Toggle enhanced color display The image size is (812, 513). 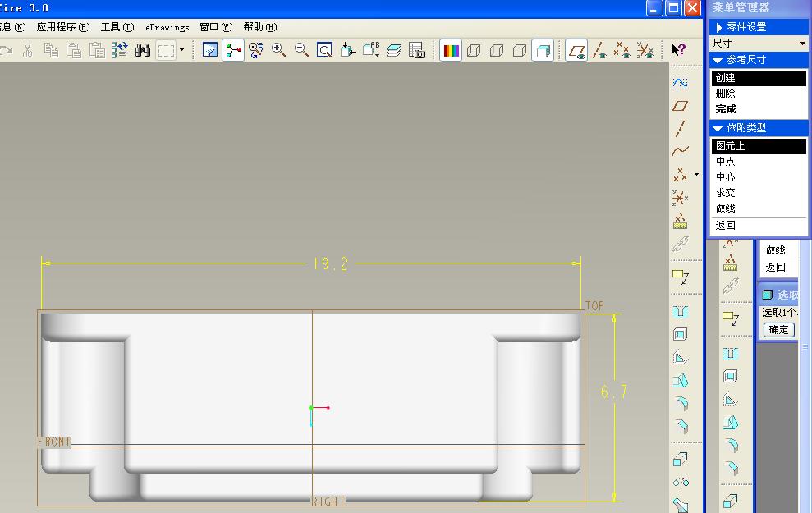tap(451, 50)
